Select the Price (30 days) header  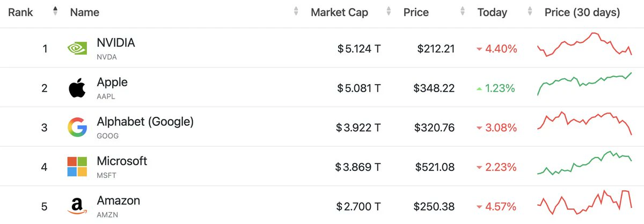[582, 12]
